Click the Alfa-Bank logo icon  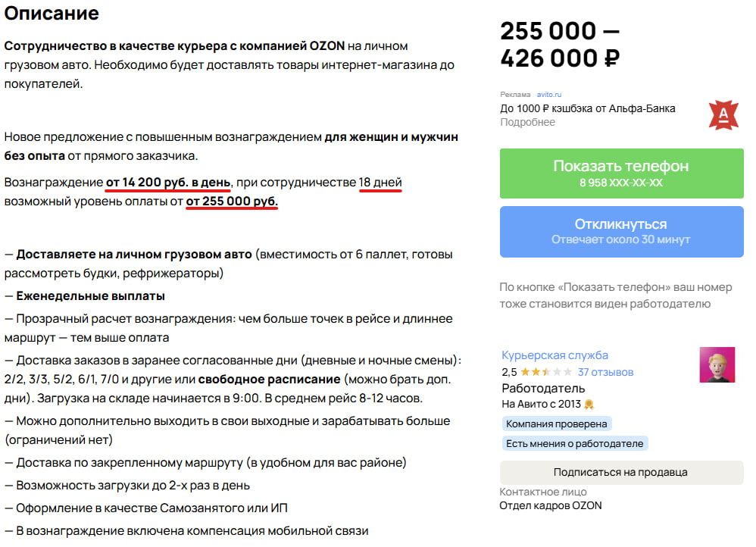coord(723,114)
